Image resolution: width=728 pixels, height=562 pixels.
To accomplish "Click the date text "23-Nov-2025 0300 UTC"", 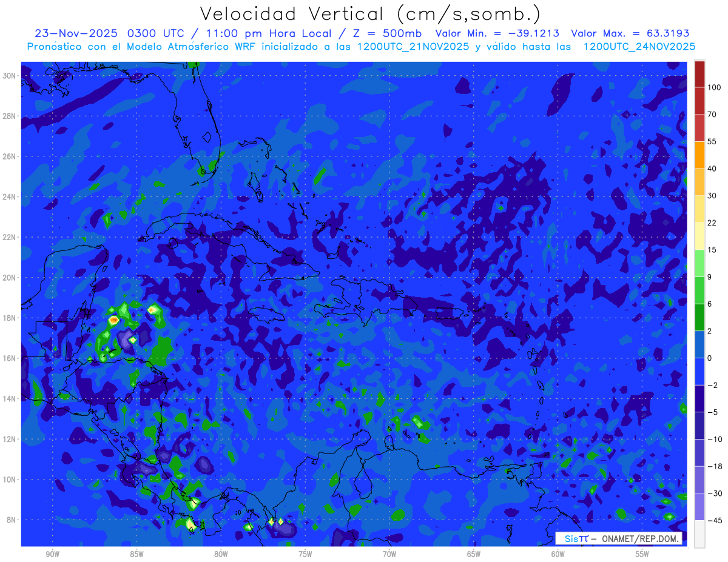I will tap(111, 33).
